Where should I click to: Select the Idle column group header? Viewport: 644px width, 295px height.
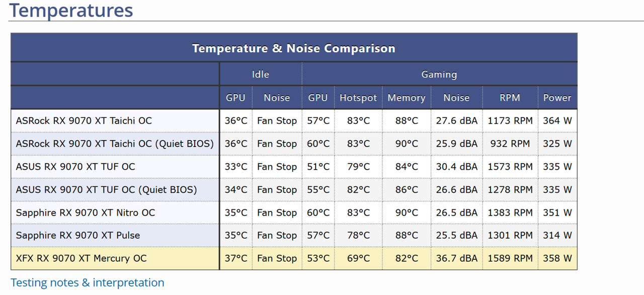[x=261, y=74]
